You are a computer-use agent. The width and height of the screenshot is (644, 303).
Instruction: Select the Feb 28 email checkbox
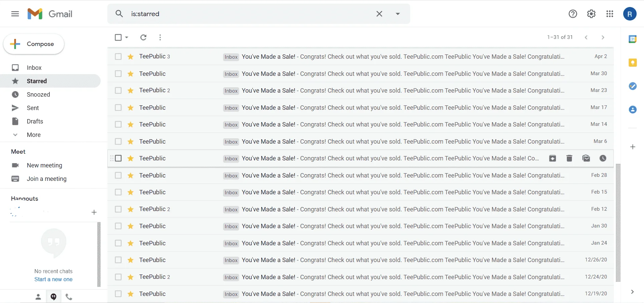pyautogui.click(x=118, y=175)
